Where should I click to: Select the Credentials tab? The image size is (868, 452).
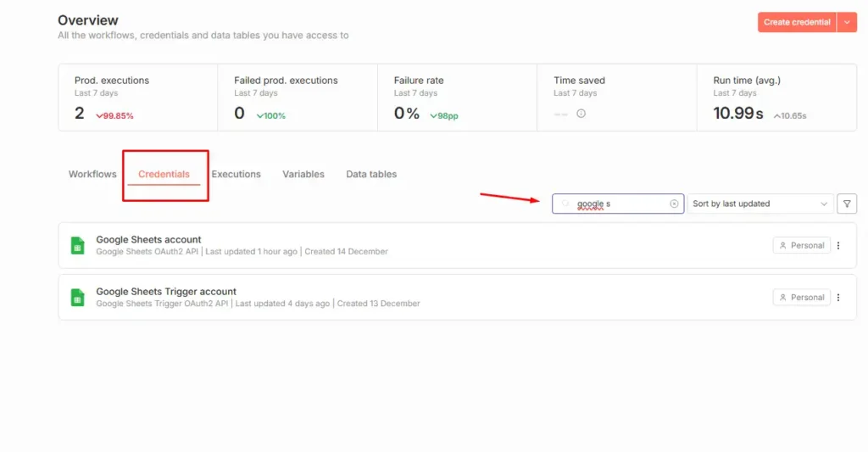164,174
